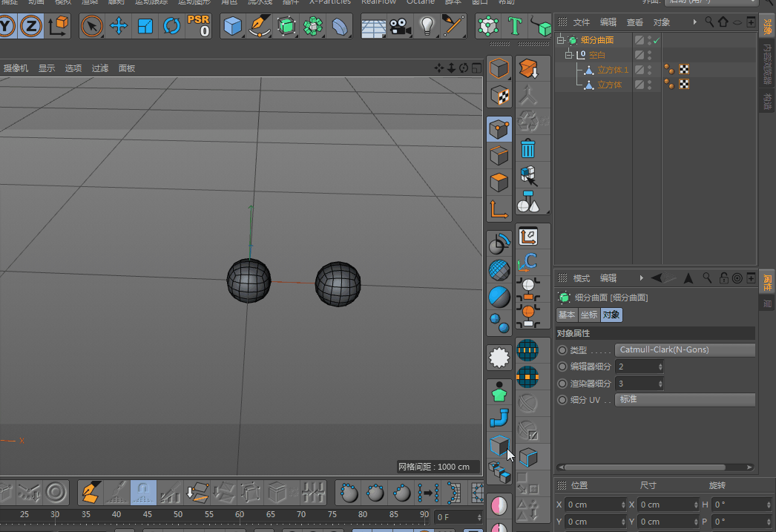Click the PSR reset button

(199, 26)
